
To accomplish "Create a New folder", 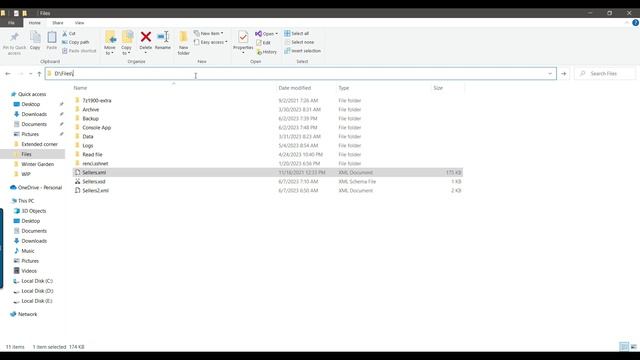I will (x=184, y=42).
